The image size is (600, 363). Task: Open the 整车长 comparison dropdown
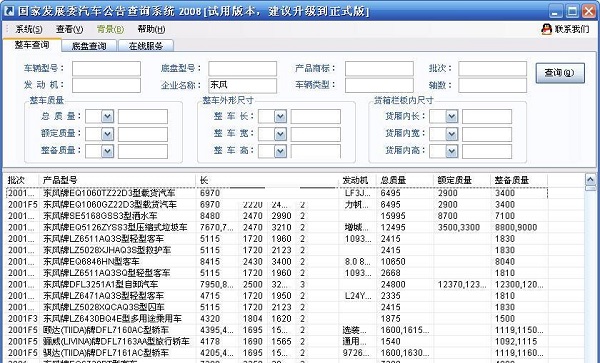tap(280, 116)
